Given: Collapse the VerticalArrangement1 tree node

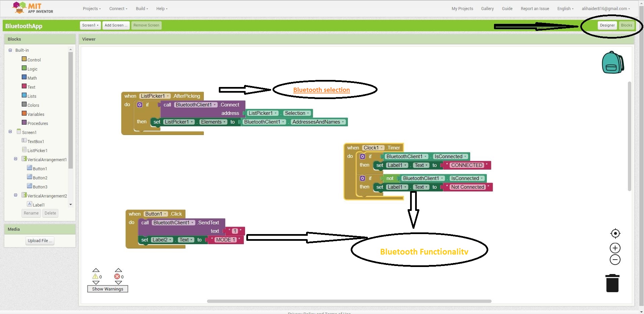Looking at the screenshot, I should pyautogui.click(x=15, y=159).
